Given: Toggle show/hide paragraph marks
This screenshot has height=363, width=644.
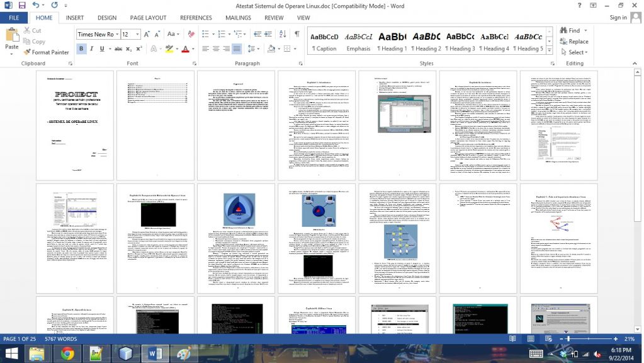Looking at the screenshot, I should 297,34.
